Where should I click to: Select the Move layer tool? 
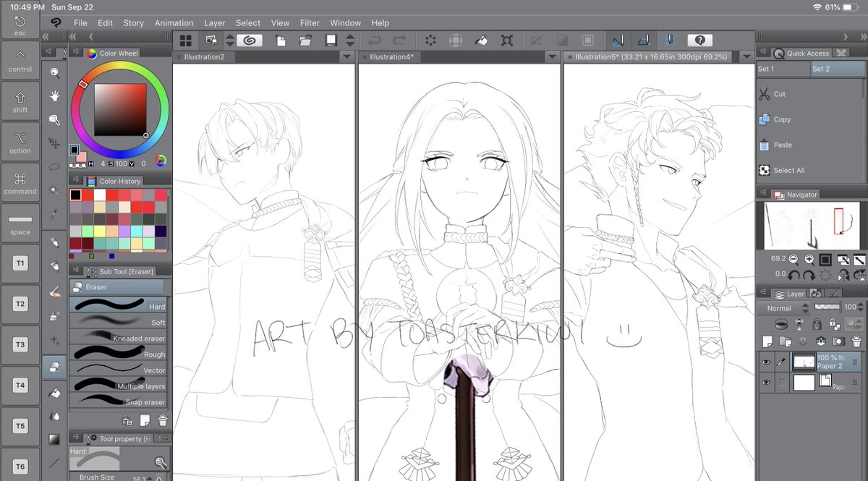coord(54,142)
